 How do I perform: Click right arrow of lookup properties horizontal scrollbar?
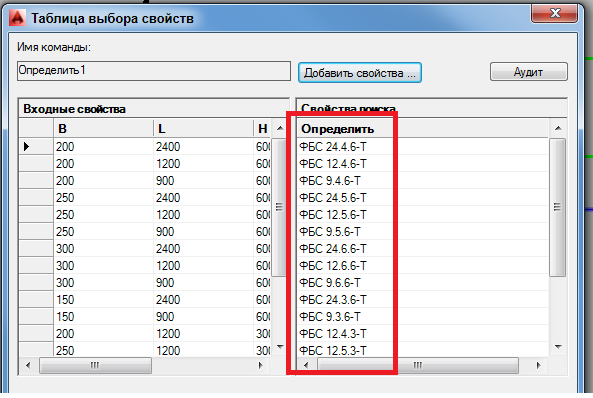point(539,365)
